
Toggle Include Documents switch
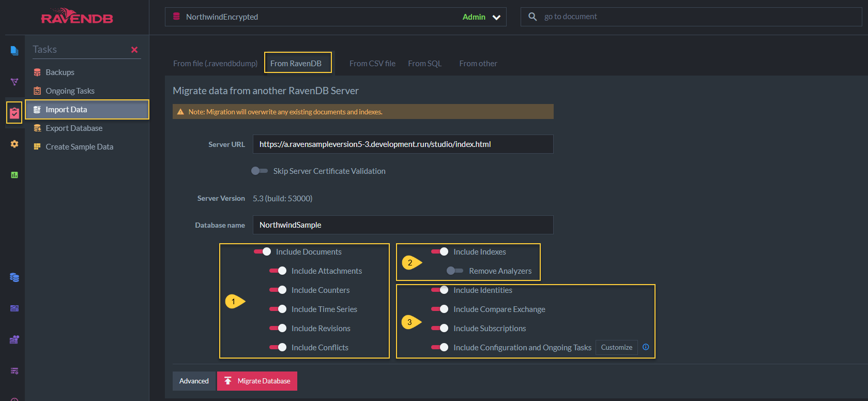tap(263, 251)
